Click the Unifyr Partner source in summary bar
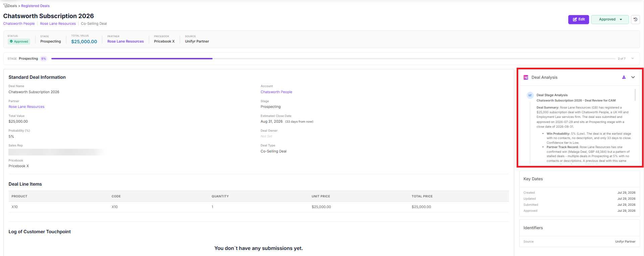Screen dimensions: 644x256 point(197,42)
